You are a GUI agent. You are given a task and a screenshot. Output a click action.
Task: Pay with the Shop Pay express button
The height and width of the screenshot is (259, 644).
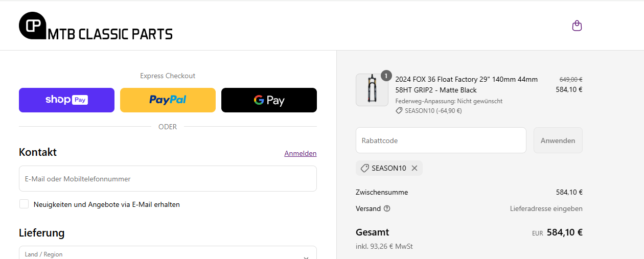tap(66, 100)
